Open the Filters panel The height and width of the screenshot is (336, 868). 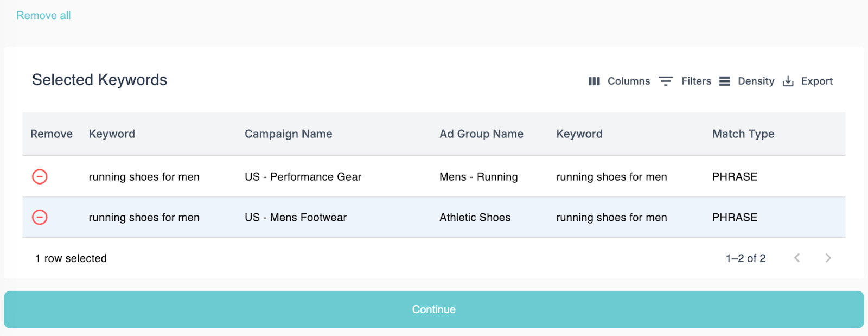click(685, 81)
